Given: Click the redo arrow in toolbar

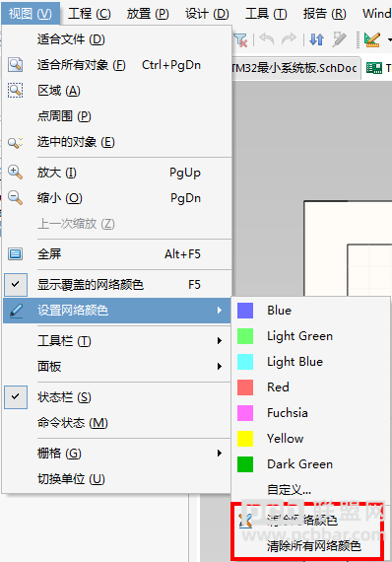Looking at the screenshot, I should coord(289,39).
